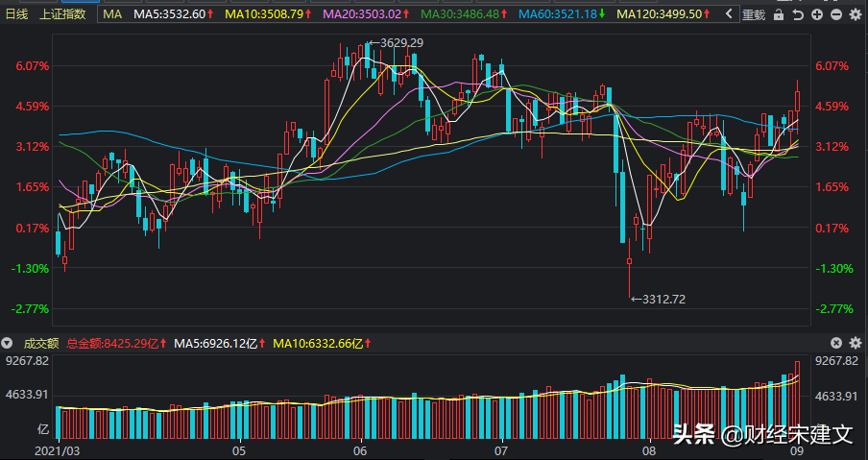868x460 pixels.
Task: Zoom out with the minus icon
Action: (x=834, y=14)
